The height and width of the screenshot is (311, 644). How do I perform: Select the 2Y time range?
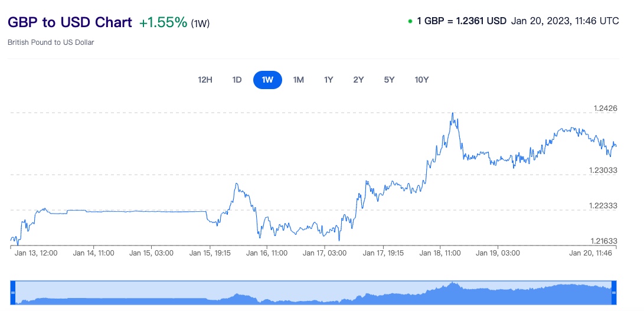tap(358, 80)
